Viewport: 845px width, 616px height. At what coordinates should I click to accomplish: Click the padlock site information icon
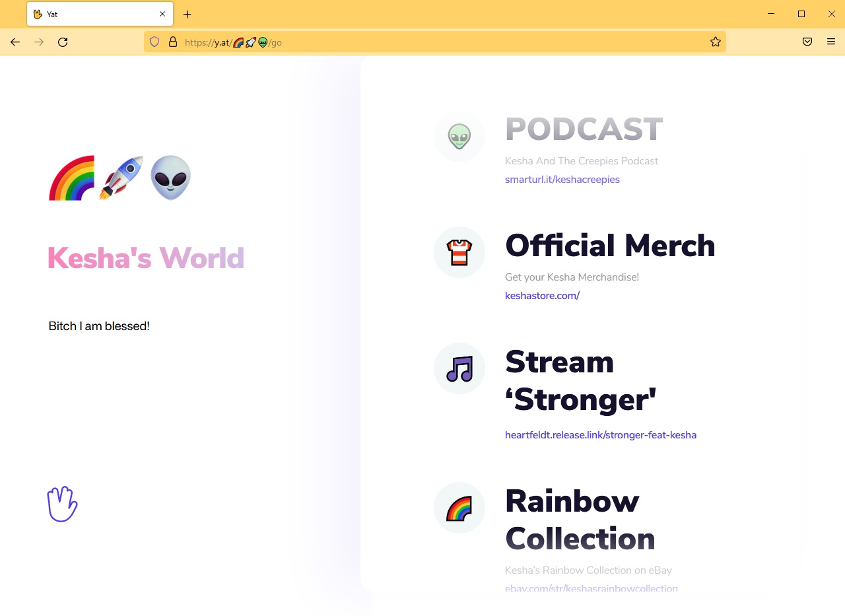173,42
